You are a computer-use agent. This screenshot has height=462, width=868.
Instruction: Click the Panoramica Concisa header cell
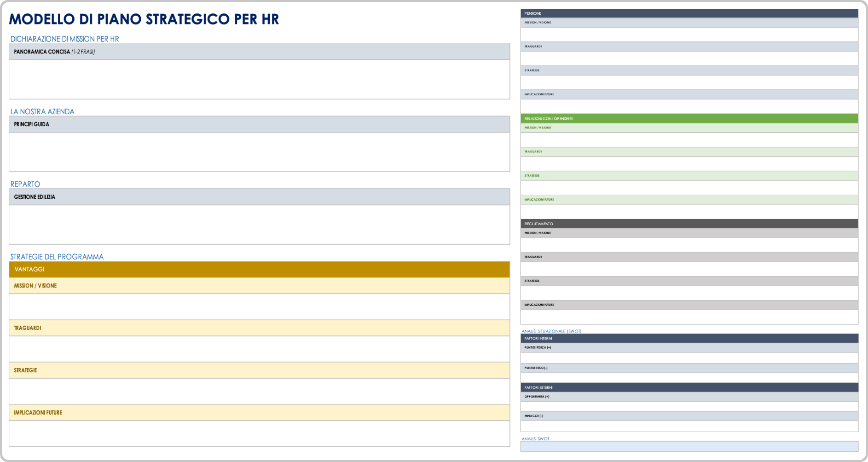click(x=259, y=52)
